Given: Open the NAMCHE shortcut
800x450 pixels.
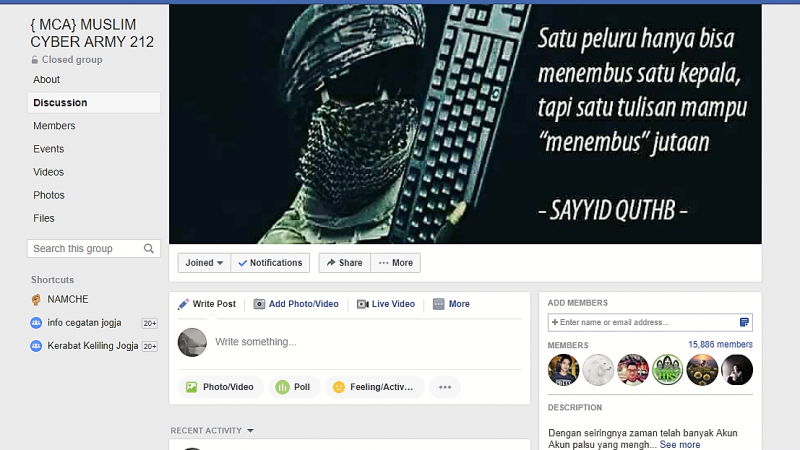Looking at the screenshot, I should click(68, 299).
